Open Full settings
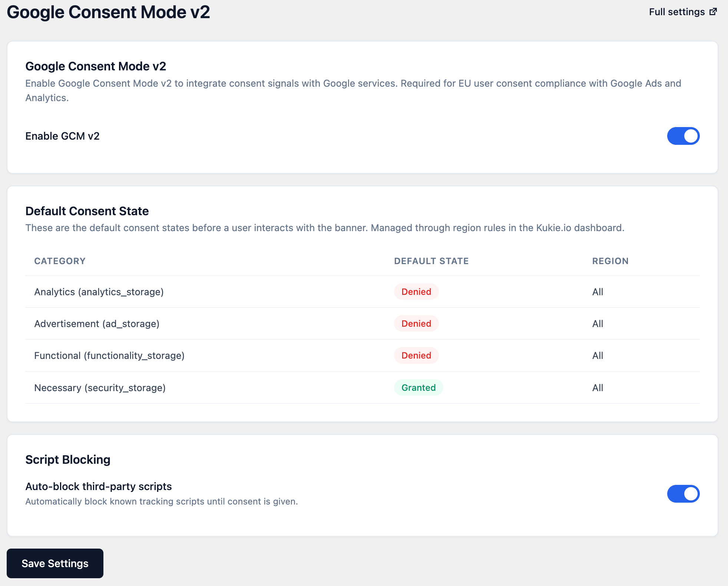728x586 pixels. coord(678,11)
